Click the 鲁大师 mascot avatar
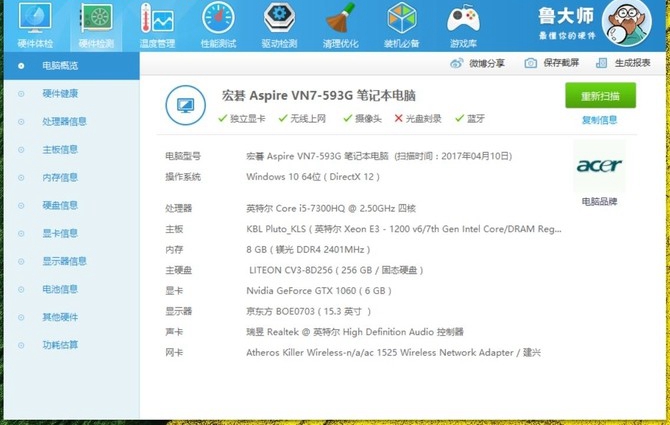This screenshot has width=670, height=425. click(x=627, y=23)
